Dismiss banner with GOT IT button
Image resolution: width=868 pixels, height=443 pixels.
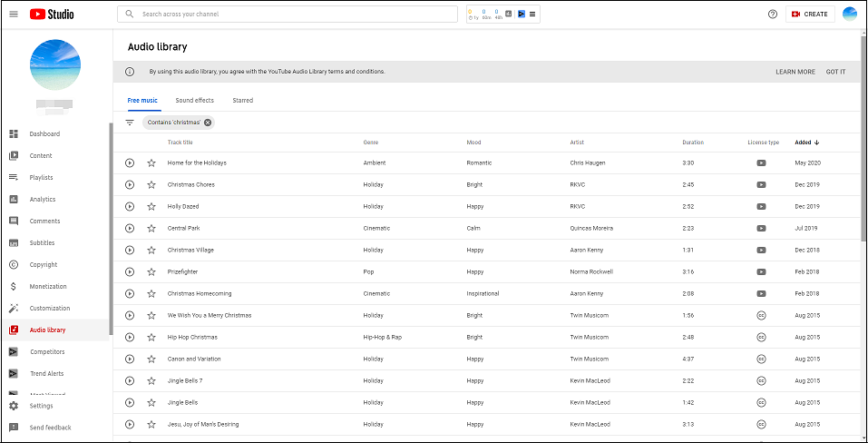click(x=835, y=72)
